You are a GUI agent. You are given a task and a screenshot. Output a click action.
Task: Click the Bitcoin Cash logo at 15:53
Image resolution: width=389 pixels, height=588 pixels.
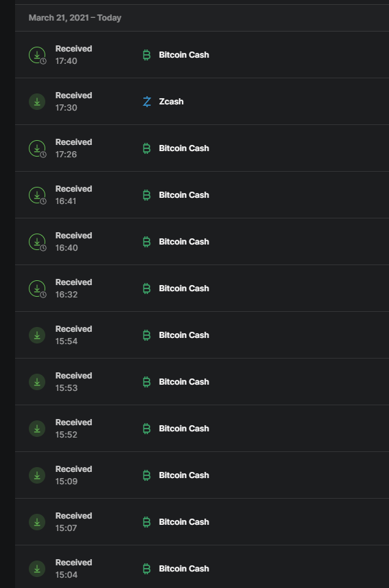(147, 382)
